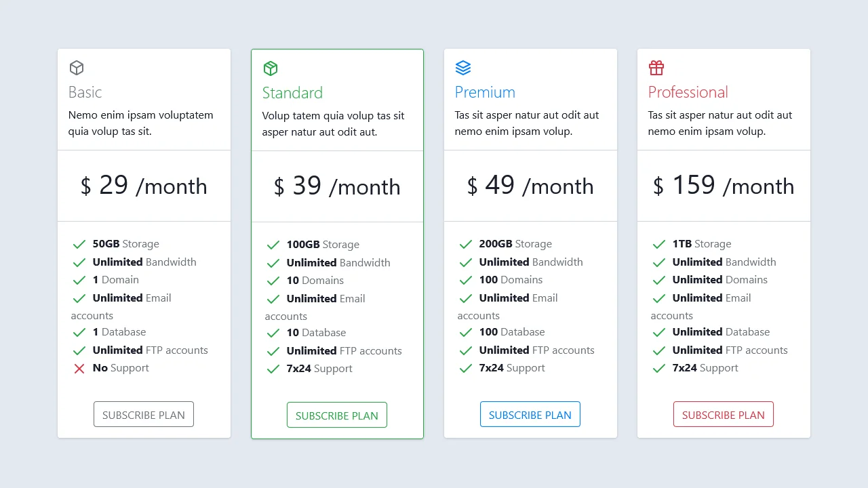Viewport: 868px width, 488px height.
Task: Click the $159 monthly price
Action: [723, 186]
